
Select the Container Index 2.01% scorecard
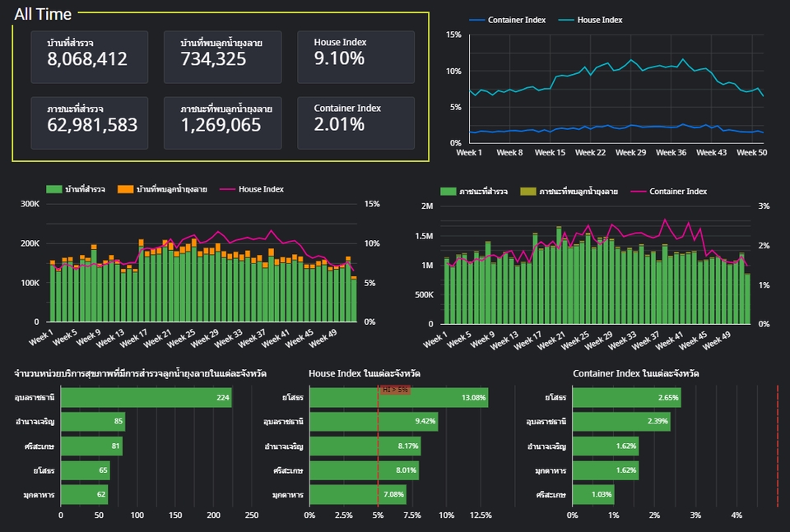355,123
